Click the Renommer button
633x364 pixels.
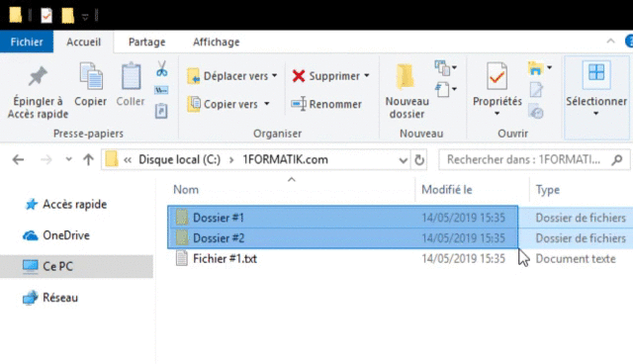click(326, 104)
